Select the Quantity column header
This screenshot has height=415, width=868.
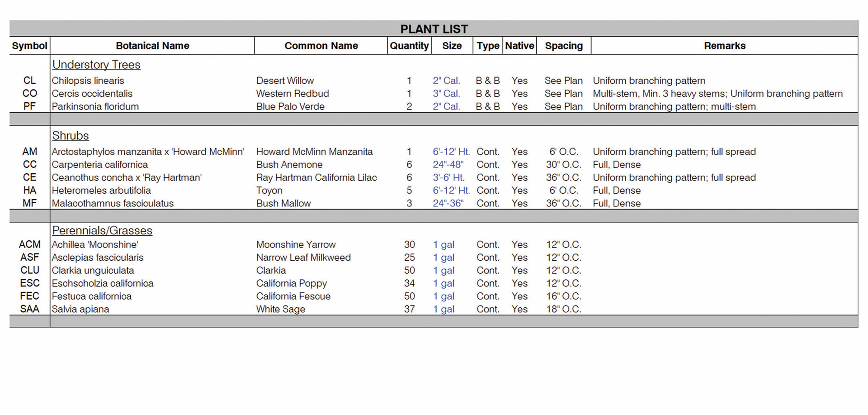pyautogui.click(x=409, y=46)
